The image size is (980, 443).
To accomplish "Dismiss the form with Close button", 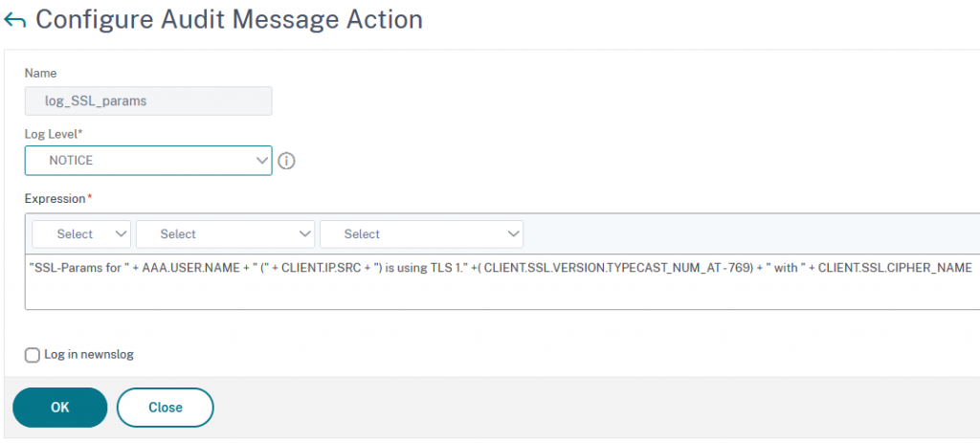I will (165, 408).
